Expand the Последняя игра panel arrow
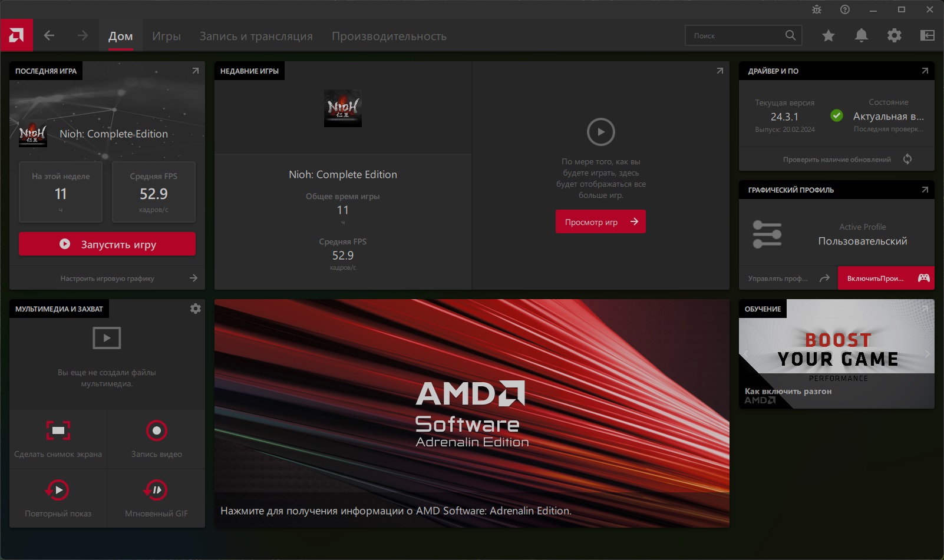 point(196,71)
